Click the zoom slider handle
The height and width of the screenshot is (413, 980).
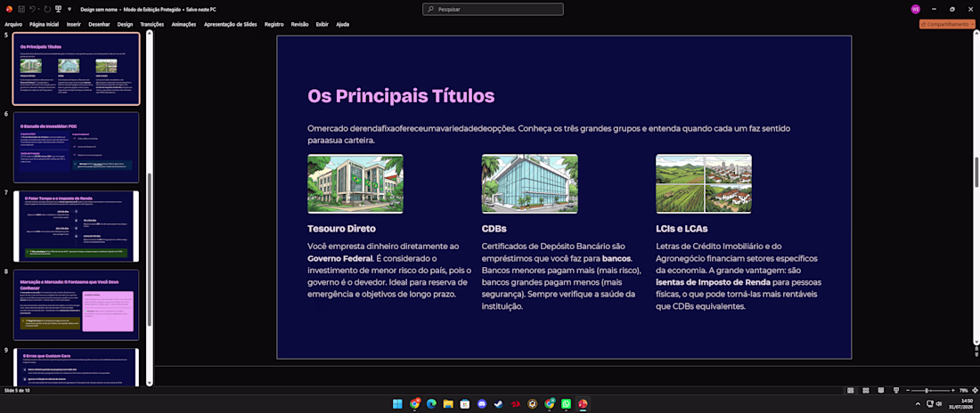(x=927, y=391)
